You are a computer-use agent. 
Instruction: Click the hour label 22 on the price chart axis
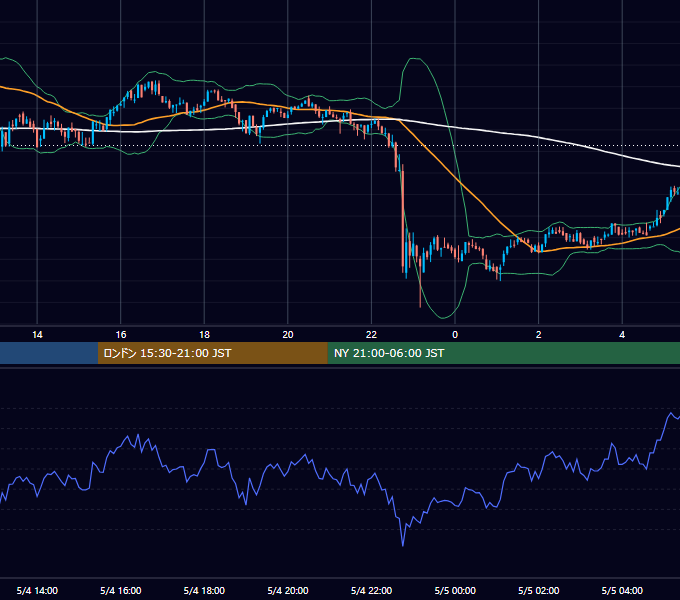tap(371, 335)
